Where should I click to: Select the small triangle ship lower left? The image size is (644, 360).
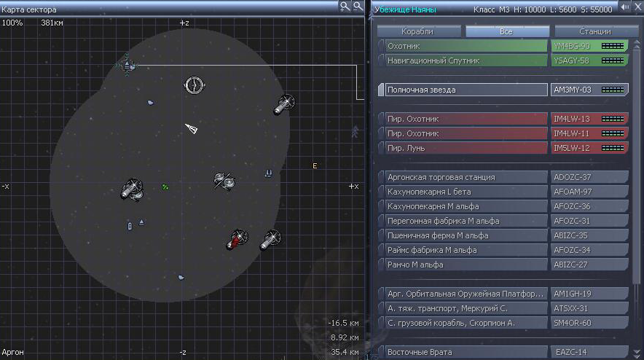click(x=142, y=222)
